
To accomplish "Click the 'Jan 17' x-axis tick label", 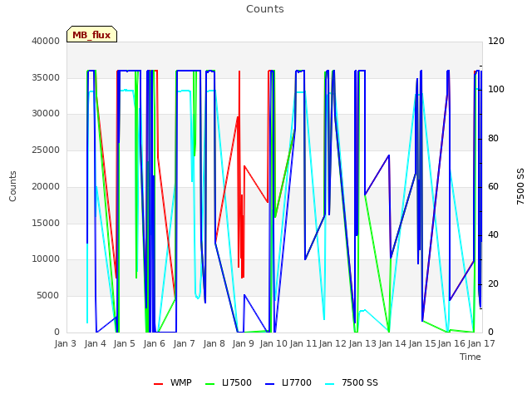I will click(481, 343).
